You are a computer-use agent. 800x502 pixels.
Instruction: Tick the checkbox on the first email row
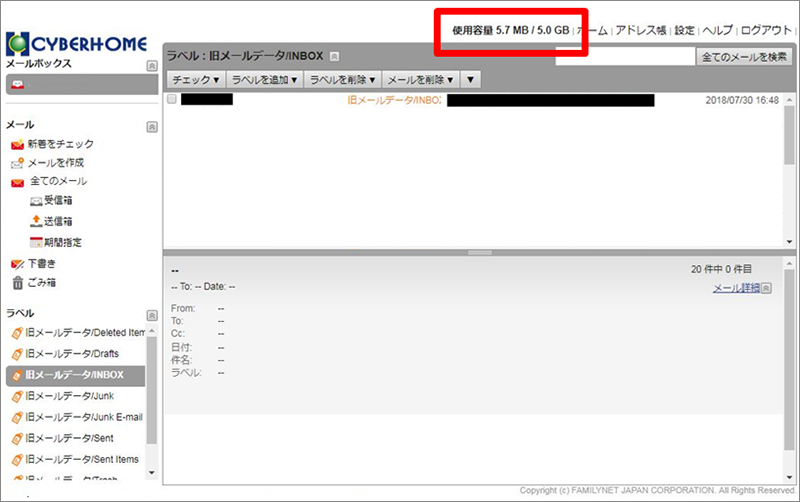[x=172, y=100]
